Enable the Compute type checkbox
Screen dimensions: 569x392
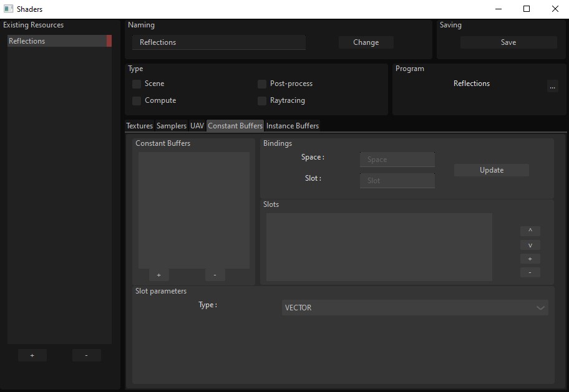coord(137,101)
